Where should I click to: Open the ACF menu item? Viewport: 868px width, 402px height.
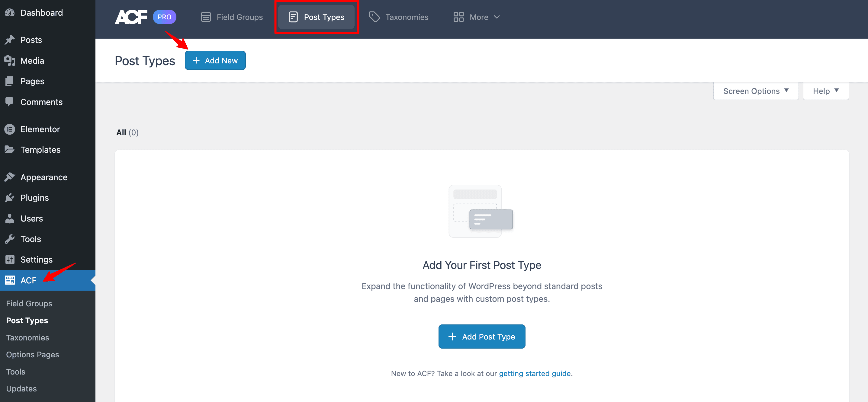tap(47, 280)
